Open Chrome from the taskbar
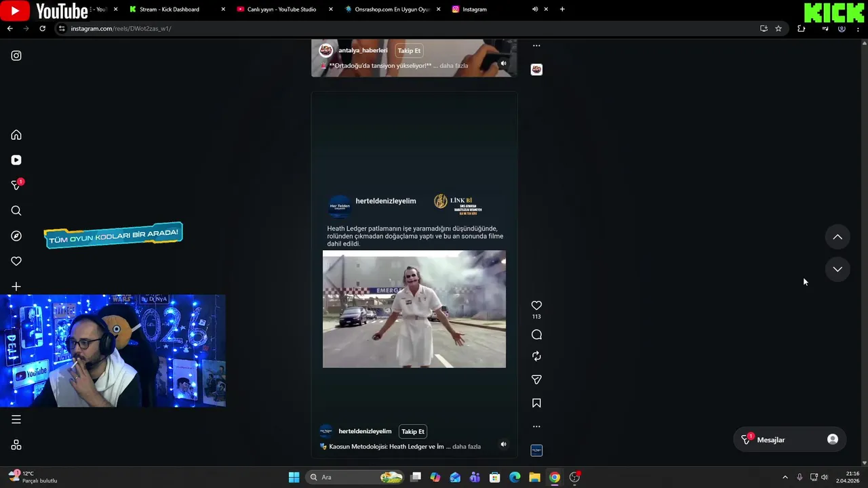Viewport: 868px width, 488px height. [555, 477]
